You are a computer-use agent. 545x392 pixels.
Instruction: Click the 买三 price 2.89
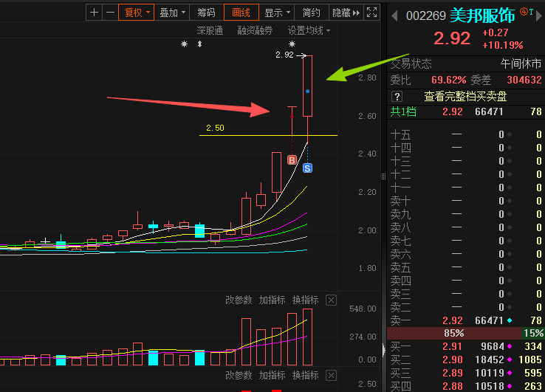tap(452, 373)
